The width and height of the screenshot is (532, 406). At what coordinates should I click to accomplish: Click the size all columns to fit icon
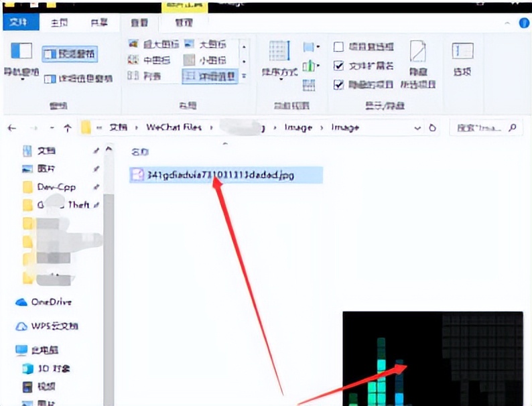tap(309, 85)
